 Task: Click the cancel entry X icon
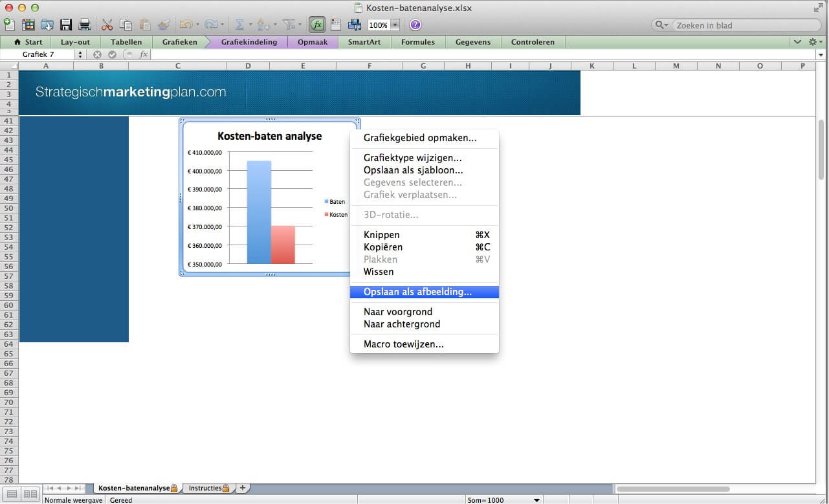[x=97, y=54]
